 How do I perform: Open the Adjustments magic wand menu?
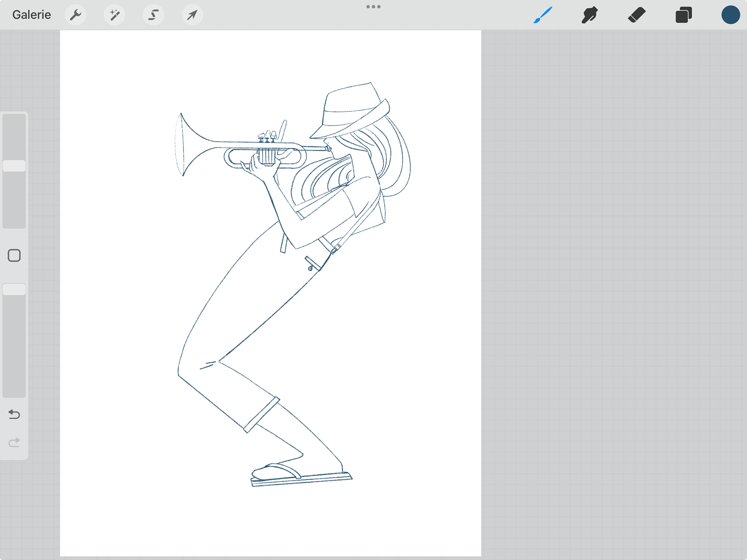pyautogui.click(x=114, y=15)
